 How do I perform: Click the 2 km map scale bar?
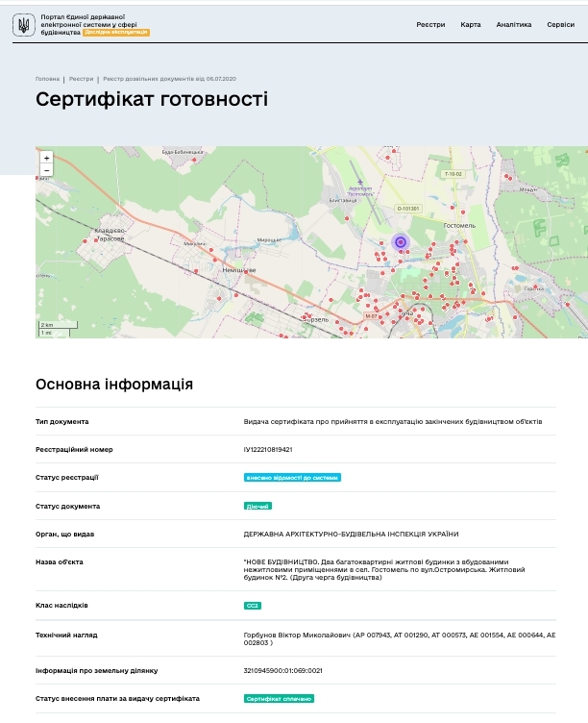click(x=58, y=325)
